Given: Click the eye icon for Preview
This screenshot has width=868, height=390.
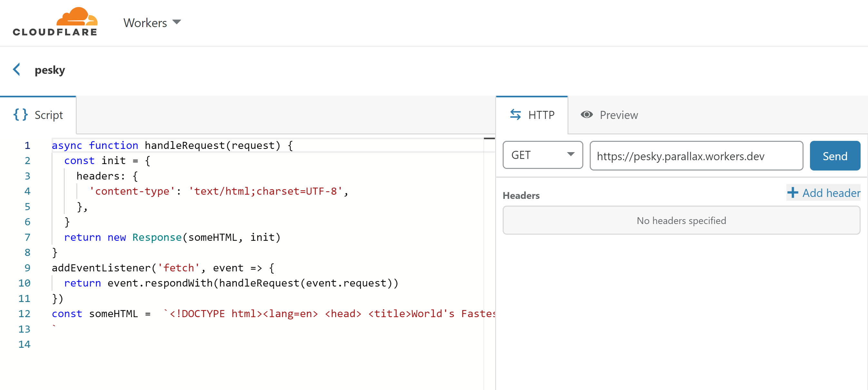Looking at the screenshot, I should (x=586, y=115).
